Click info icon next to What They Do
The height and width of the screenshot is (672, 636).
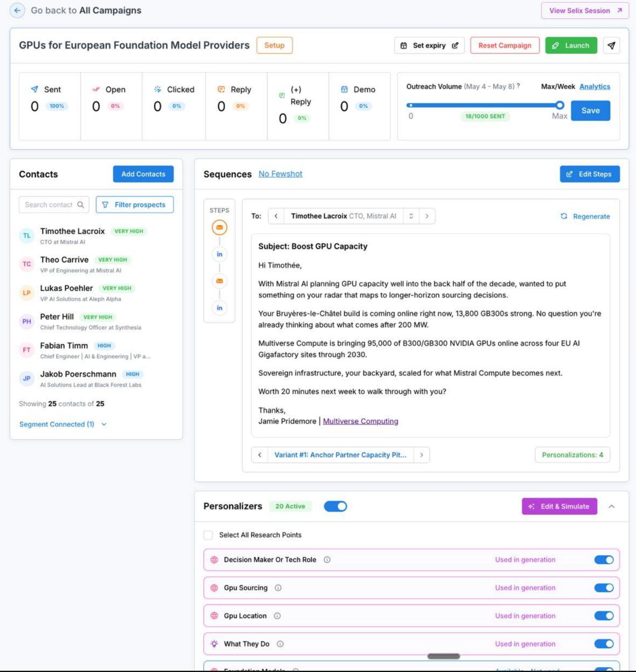[x=280, y=644]
